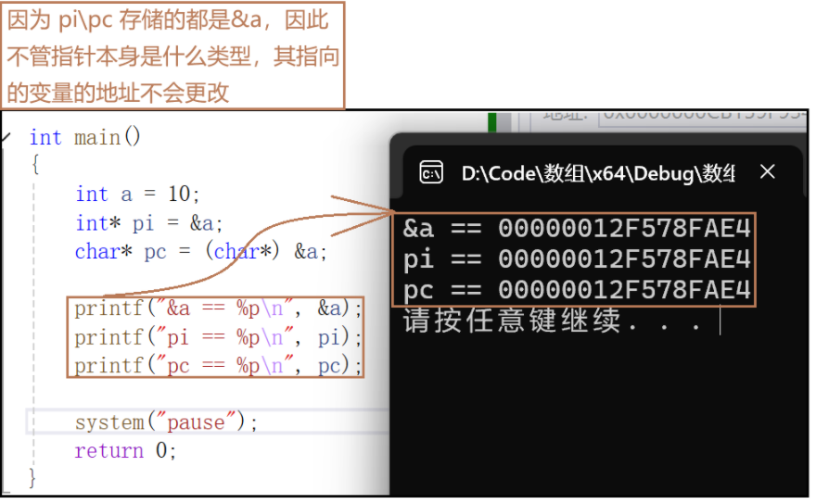Screen dimensions: 816x504
Task: Close the console tab with X
Action: (768, 171)
